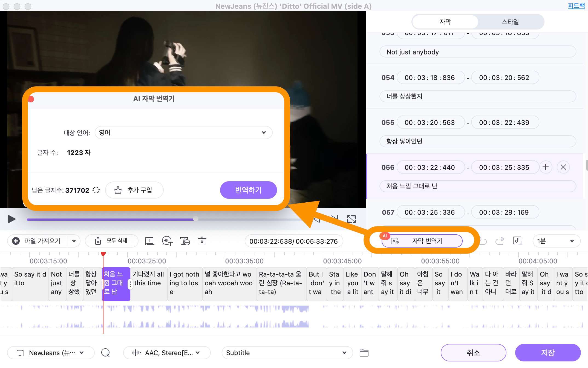Viewport: 588px width, 368px height.
Task: Edit subtitle text 'Not just anybody'
Action: [478, 52]
